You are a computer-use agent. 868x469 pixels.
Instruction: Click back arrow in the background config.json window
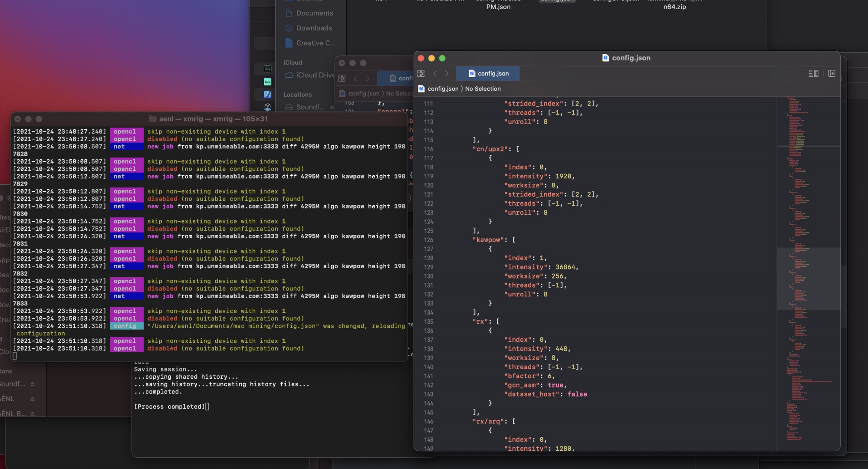pos(356,78)
